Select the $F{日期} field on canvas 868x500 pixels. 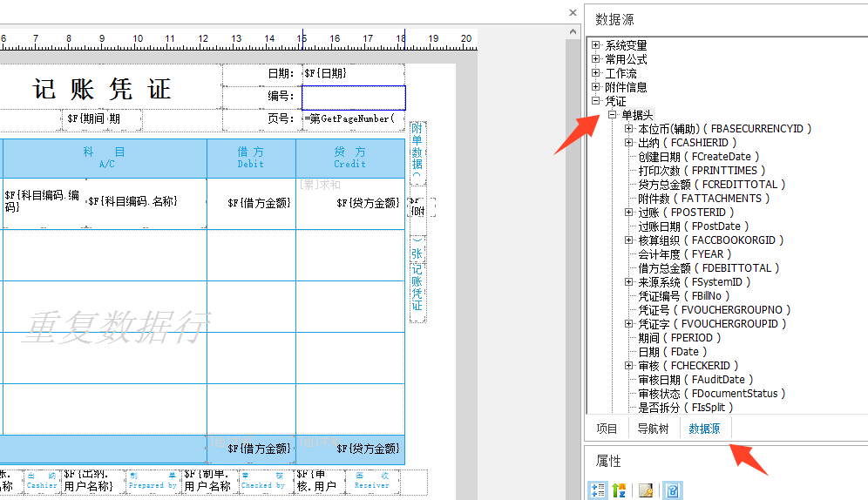pyautogui.click(x=354, y=73)
